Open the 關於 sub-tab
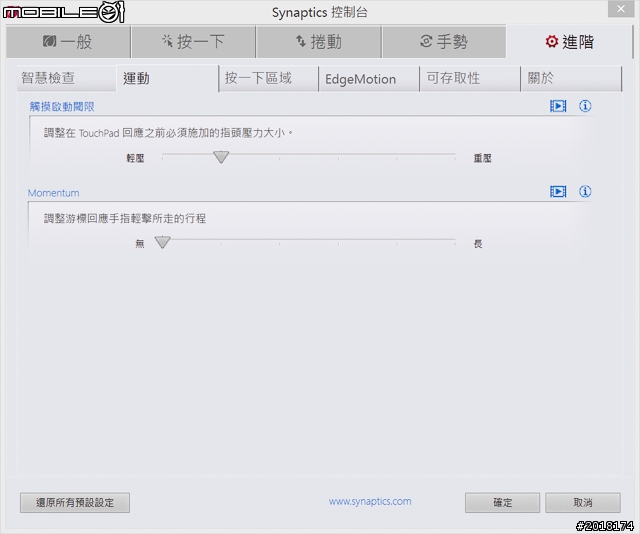 point(571,78)
